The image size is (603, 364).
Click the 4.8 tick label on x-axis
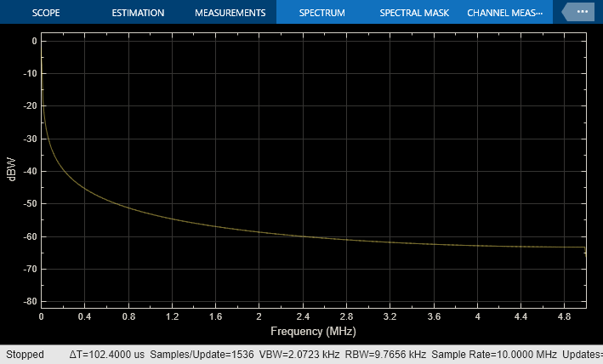pyautogui.click(x=565, y=316)
